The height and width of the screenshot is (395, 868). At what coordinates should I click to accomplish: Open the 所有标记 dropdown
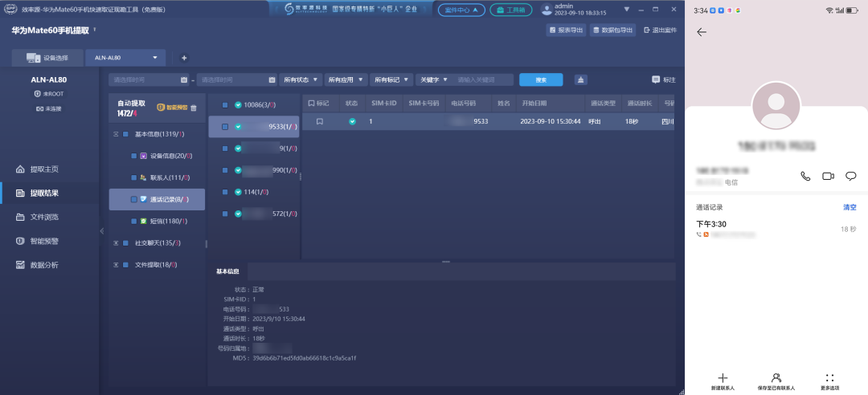(392, 79)
